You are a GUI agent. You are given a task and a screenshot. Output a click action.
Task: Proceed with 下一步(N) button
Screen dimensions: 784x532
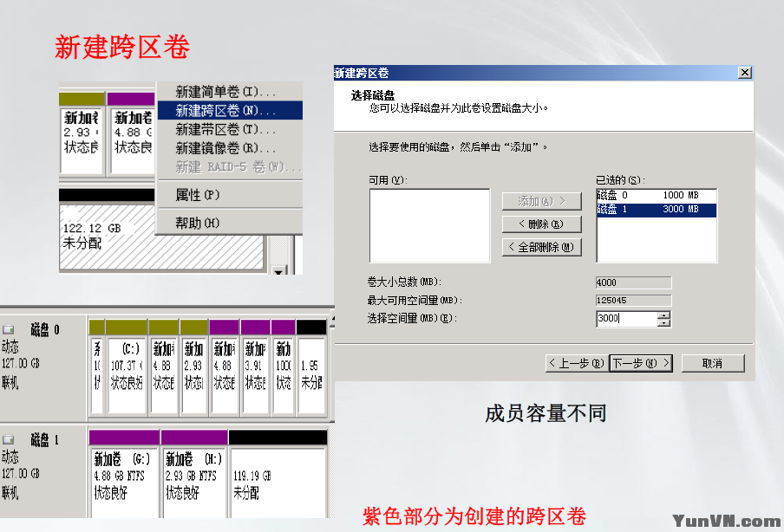641,363
